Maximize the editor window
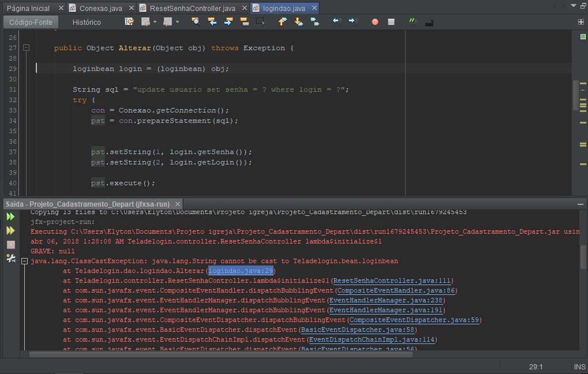This screenshot has height=374, width=588. pos(583,6)
